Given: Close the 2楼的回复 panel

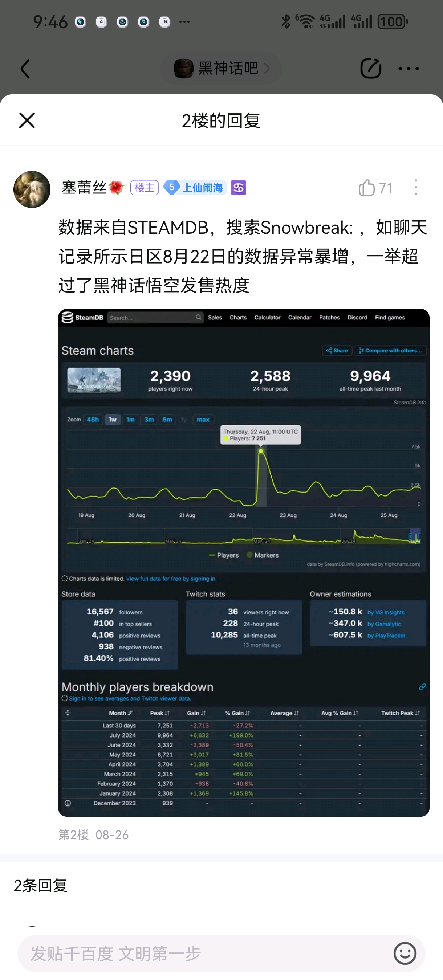Looking at the screenshot, I should pos(27,121).
